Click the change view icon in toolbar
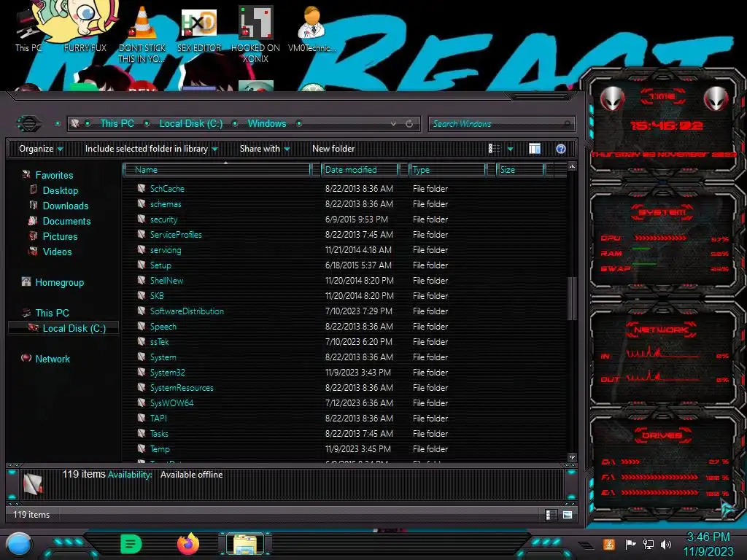Screen dimensions: 747x560 point(494,149)
